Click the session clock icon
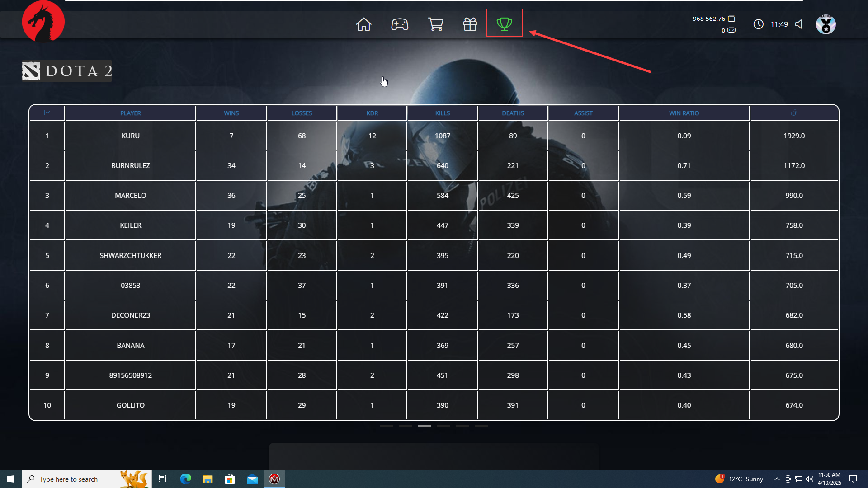The height and width of the screenshot is (488, 868). (759, 24)
